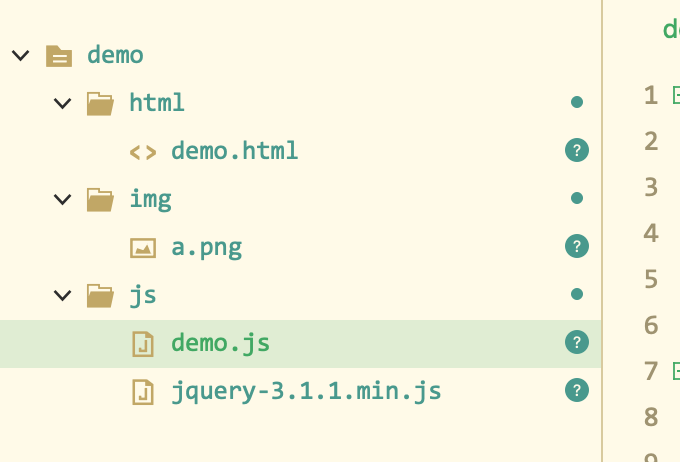
Task: Collapse the html folder chevron
Action: click(62, 103)
